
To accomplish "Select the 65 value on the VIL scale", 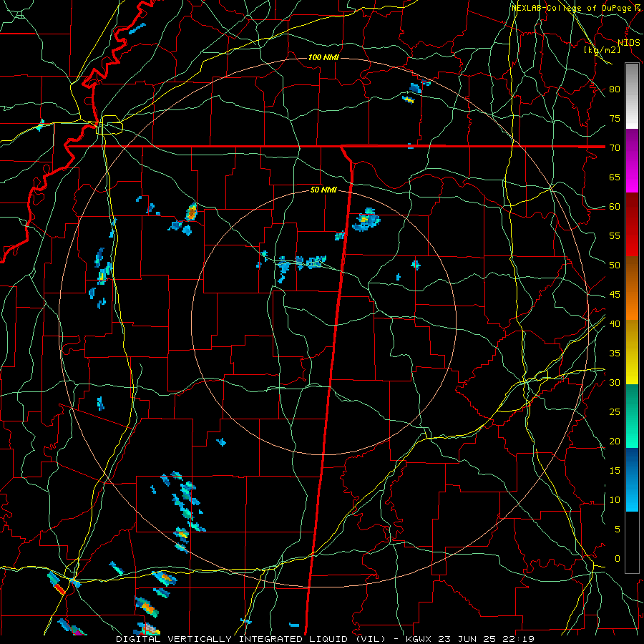I will tap(615, 177).
